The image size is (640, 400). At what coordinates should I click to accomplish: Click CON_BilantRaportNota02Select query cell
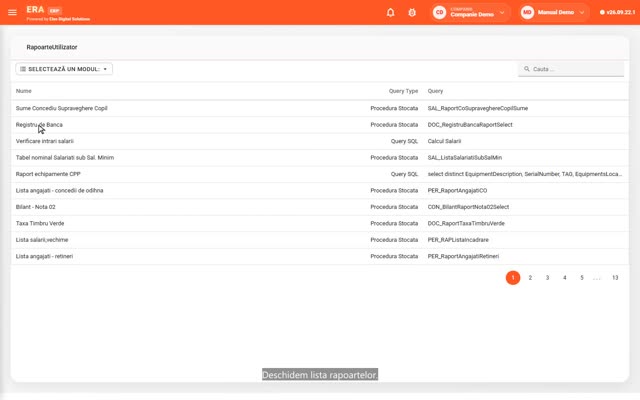click(468, 207)
